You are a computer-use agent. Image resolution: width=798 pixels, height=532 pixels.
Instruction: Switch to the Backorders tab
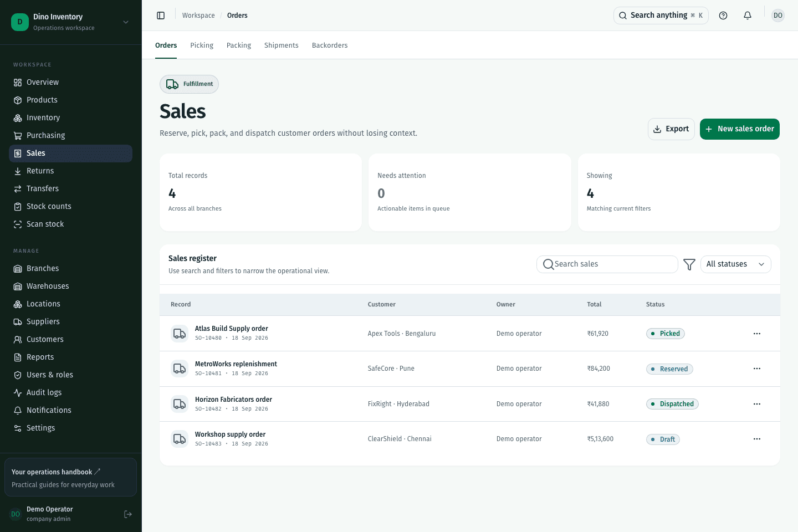click(x=330, y=45)
